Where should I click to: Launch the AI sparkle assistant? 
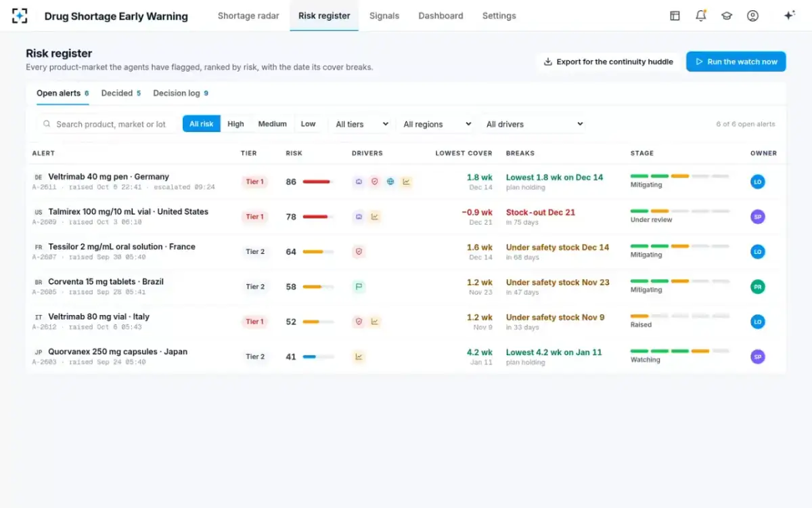point(789,16)
